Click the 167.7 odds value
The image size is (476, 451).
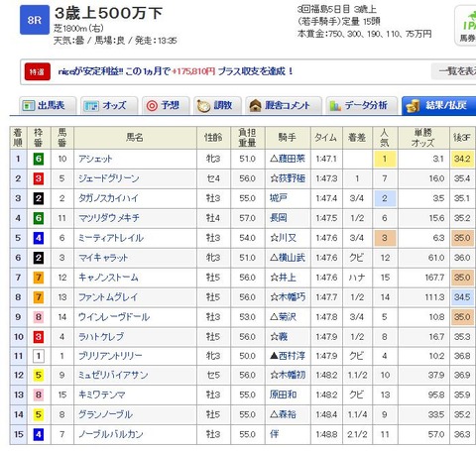tap(434, 278)
